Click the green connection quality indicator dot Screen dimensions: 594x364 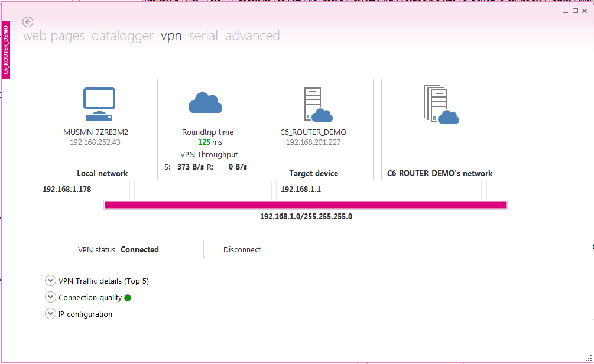(x=128, y=298)
